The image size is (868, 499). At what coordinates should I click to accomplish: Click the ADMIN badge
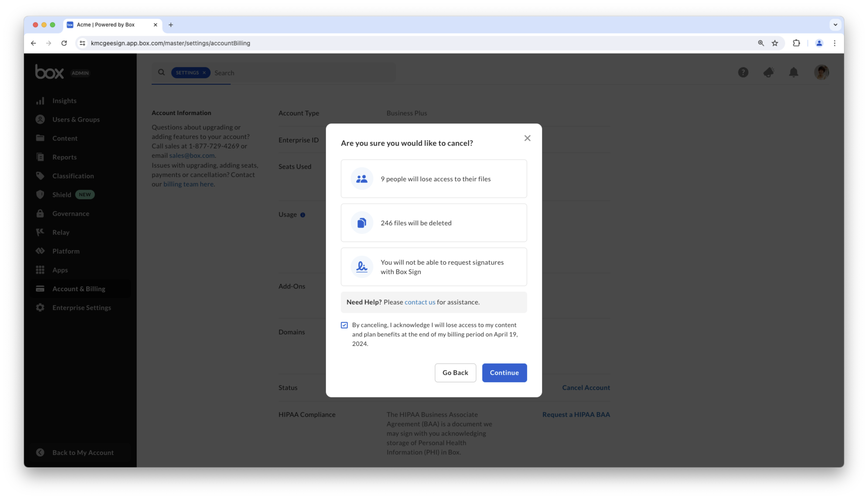(80, 73)
